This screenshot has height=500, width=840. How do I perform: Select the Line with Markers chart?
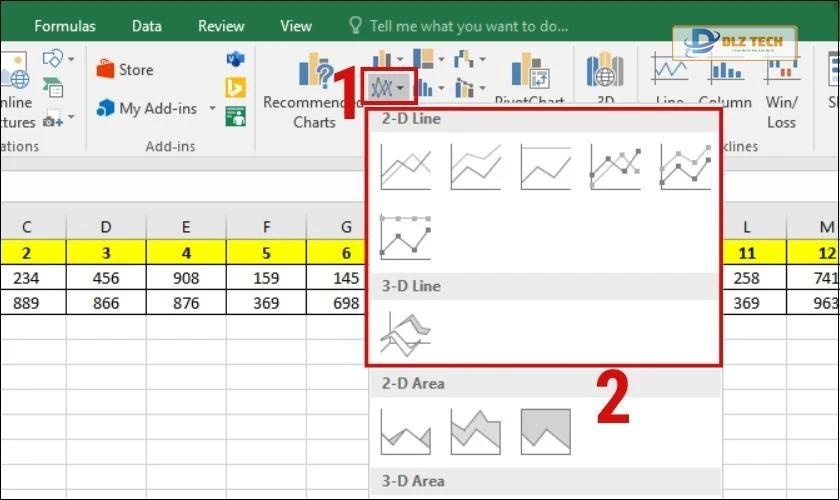click(615, 167)
